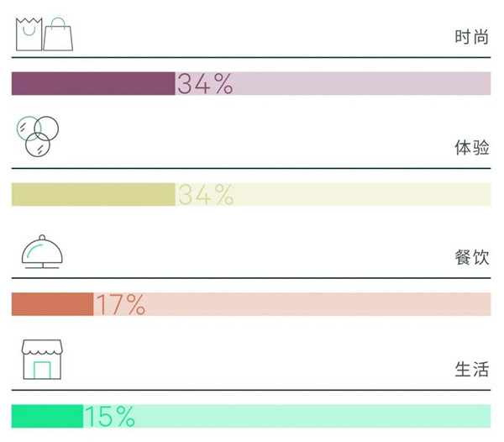Click the purple 34% percentage text
Image resolution: width=504 pixels, height=442 pixels.
coord(205,83)
